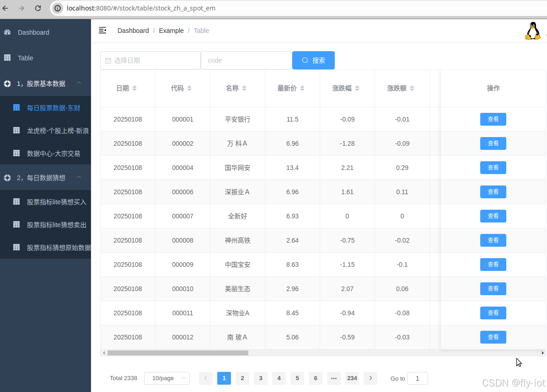Viewport: 547px width, 392px height.
Task: Jump to last page 234
Action: (352, 378)
